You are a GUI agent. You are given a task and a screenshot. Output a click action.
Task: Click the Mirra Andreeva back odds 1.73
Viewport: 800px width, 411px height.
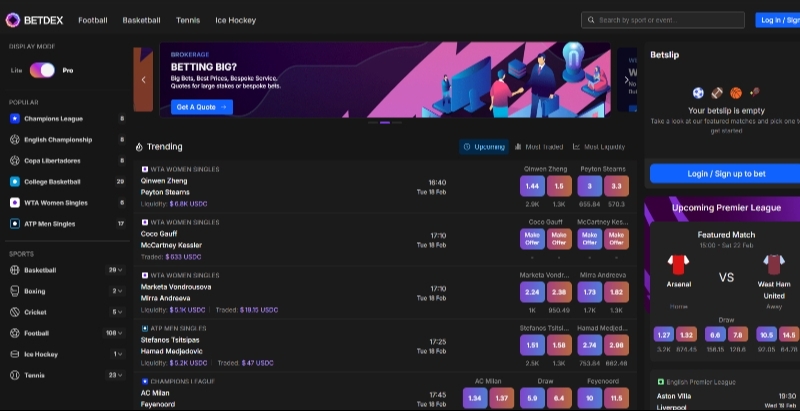pos(590,292)
